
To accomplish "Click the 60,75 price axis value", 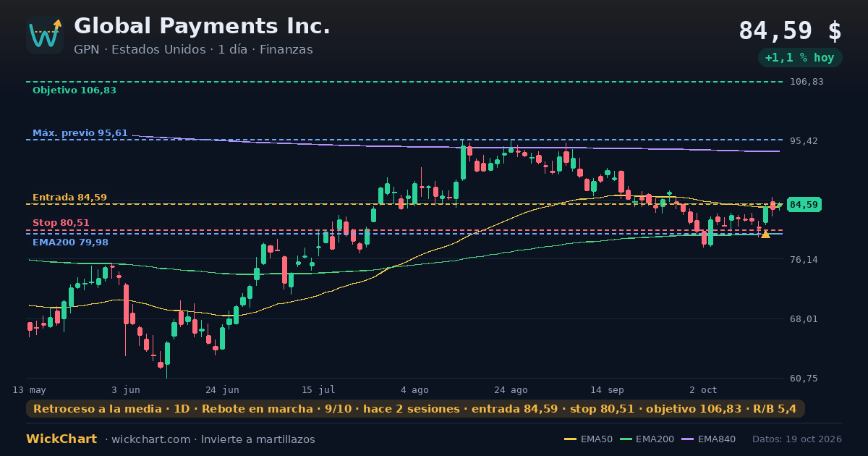I will (x=803, y=378).
